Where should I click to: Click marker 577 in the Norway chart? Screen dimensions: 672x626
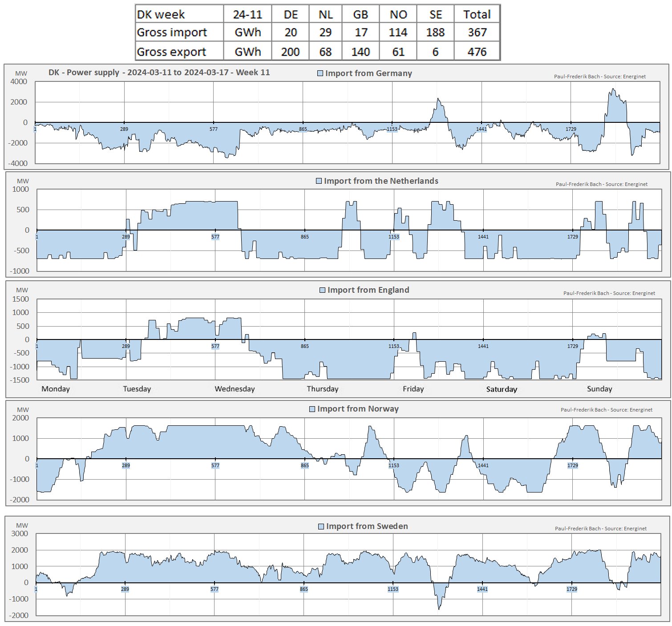click(x=215, y=465)
